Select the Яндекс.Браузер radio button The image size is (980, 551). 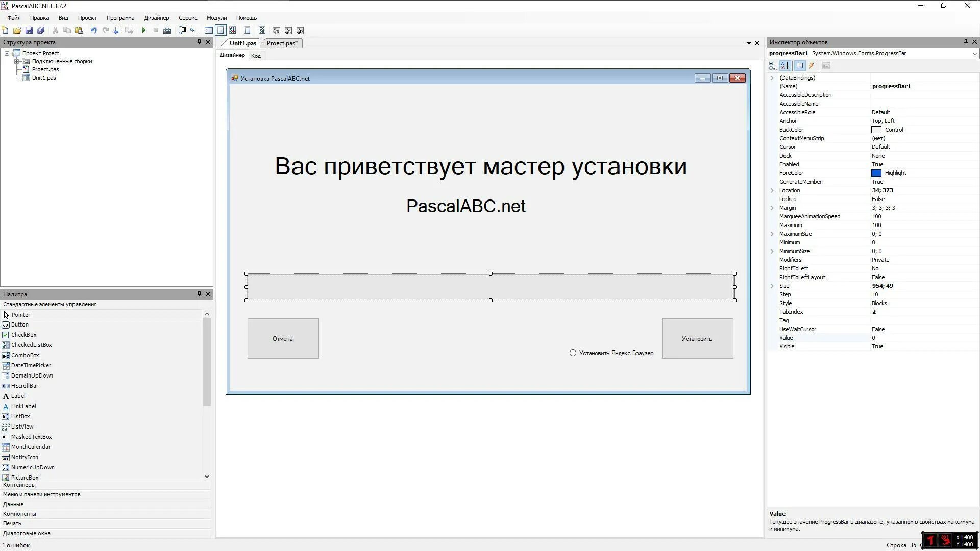point(573,353)
